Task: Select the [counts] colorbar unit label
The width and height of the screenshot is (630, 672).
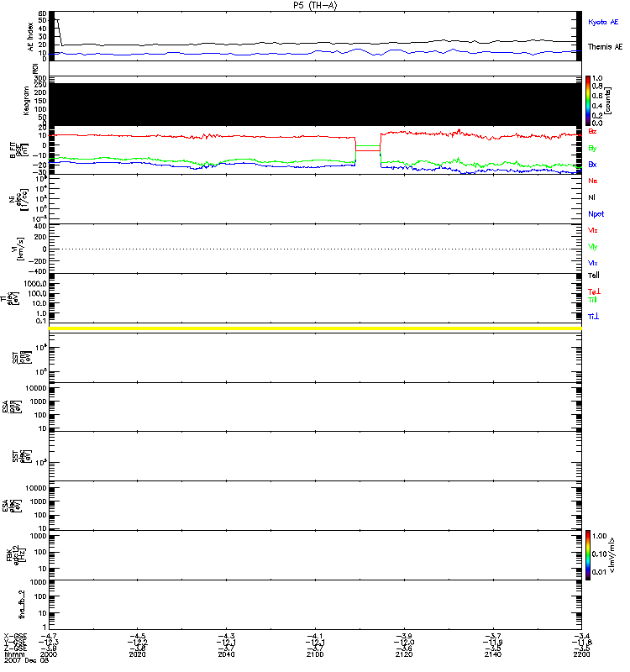Action: coord(607,101)
